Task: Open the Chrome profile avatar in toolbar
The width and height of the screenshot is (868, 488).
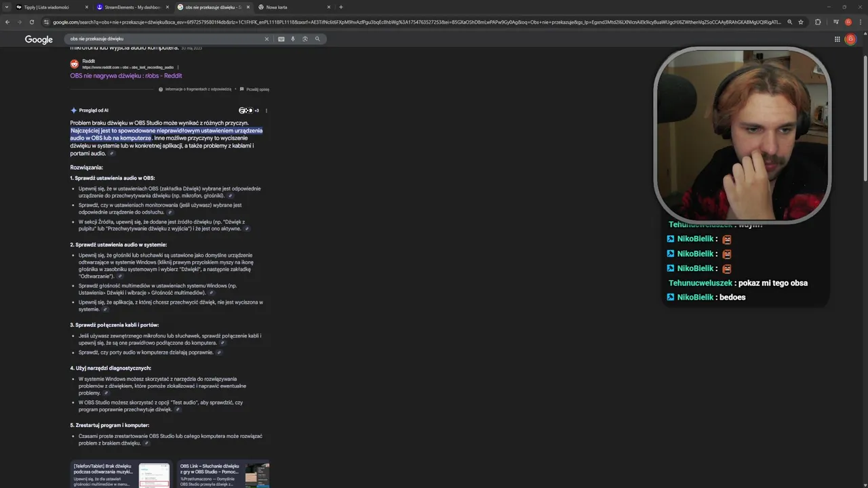Action: tap(848, 22)
